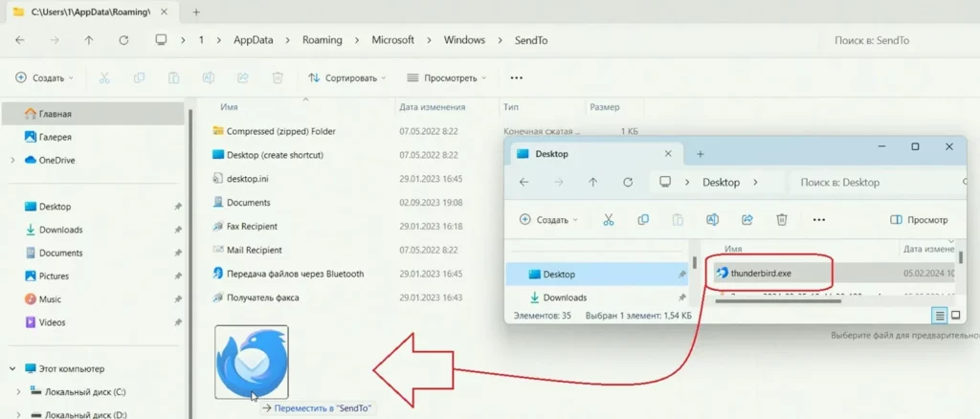Switch Desktop window to details view icon
Image resolution: width=980 pixels, height=419 pixels.
coord(940,316)
